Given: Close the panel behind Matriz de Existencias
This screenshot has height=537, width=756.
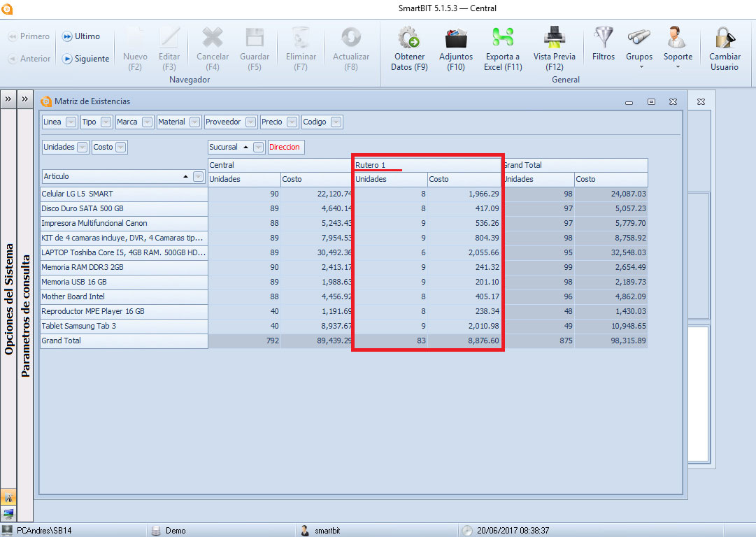Looking at the screenshot, I should click(x=701, y=101).
